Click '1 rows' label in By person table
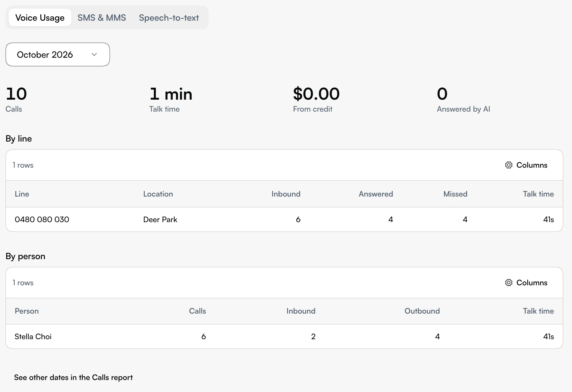 [x=23, y=283]
